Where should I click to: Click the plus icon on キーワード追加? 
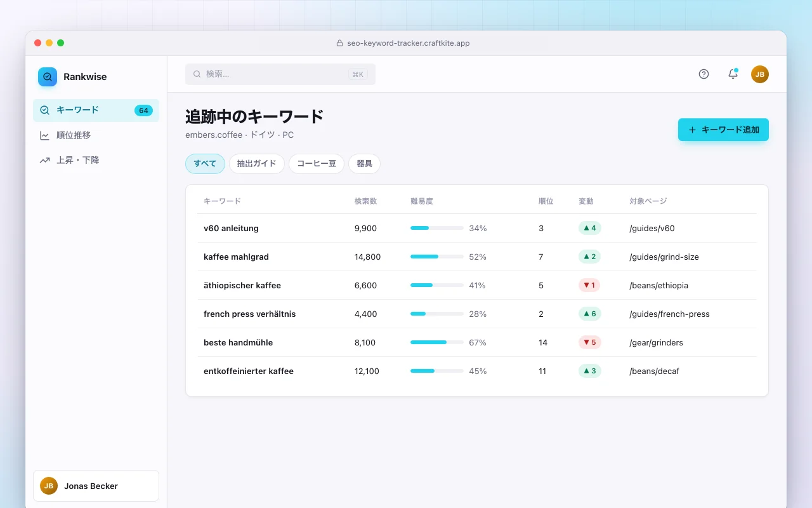pyautogui.click(x=692, y=130)
